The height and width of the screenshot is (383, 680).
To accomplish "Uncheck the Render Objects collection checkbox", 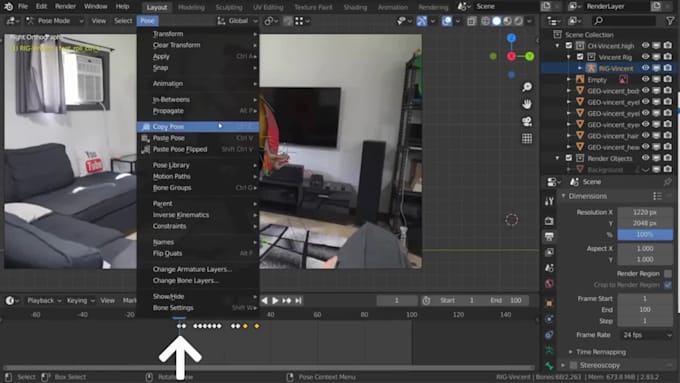I will [569, 158].
